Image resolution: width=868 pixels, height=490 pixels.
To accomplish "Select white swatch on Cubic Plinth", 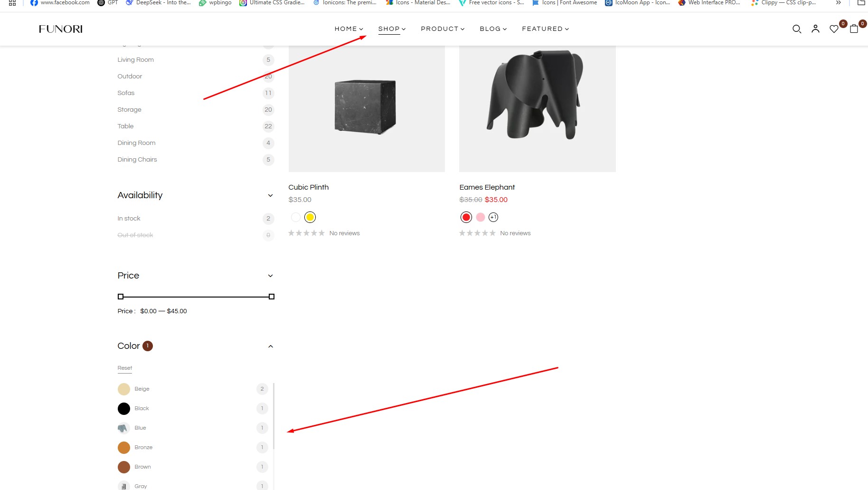I will (x=296, y=217).
